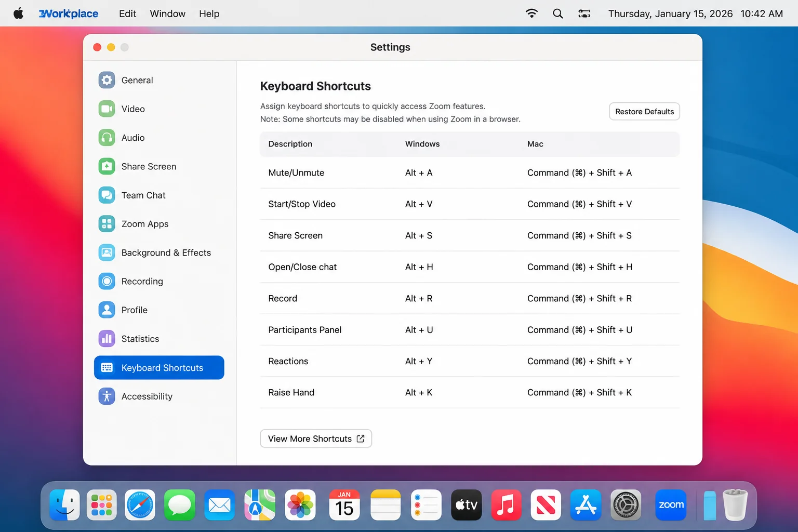Click "Command (⌘) + Shift + K" shortcut
The image size is (798, 532).
(x=579, y=392)
